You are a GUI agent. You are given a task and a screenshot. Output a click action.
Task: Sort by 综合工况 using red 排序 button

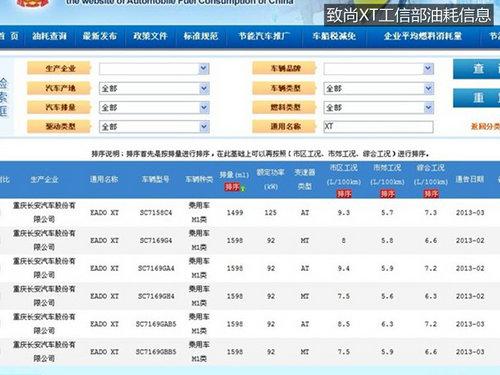(x=431, y=194)
